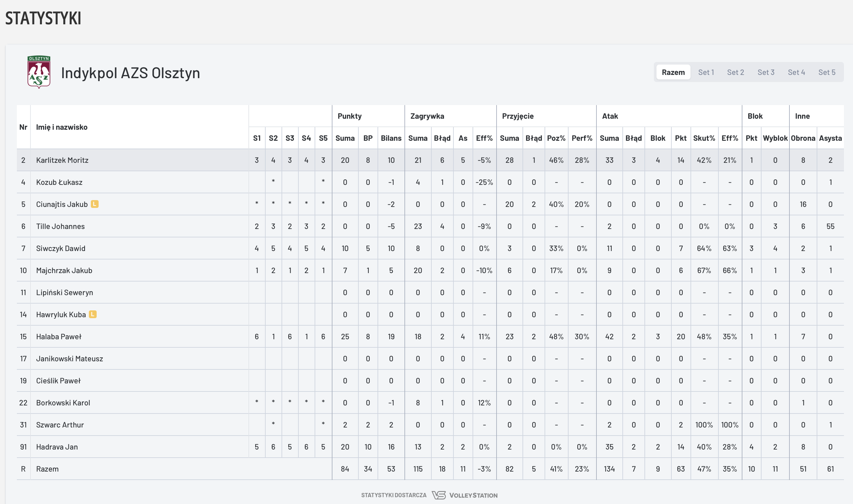This screenshot has width=853, height=504.
Task: Click the libero badge next to Hawryluk Kuba
Action: [93, 315]
